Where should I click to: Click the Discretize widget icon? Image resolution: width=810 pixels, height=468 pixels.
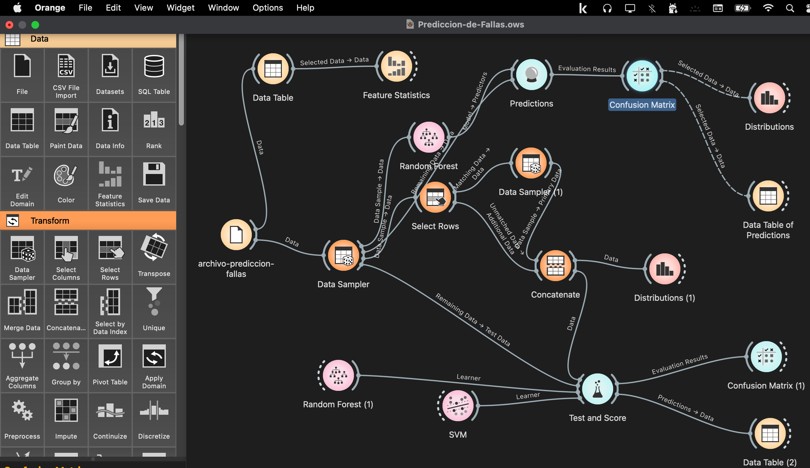click(154, 416)
